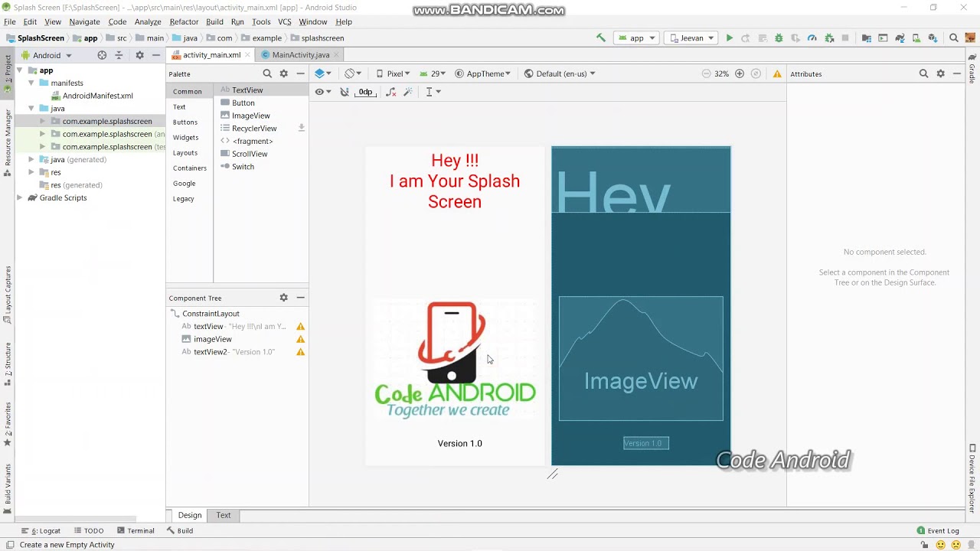Screen dimensions: 980x551
Task: Select the Layouts palette category
Action: coord(185,153)
